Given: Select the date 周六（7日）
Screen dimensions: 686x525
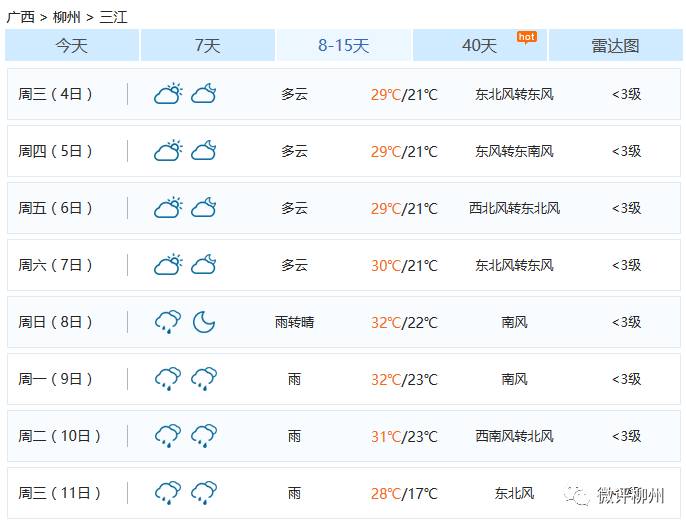Looking at the screenshot, I should (56, 265).
